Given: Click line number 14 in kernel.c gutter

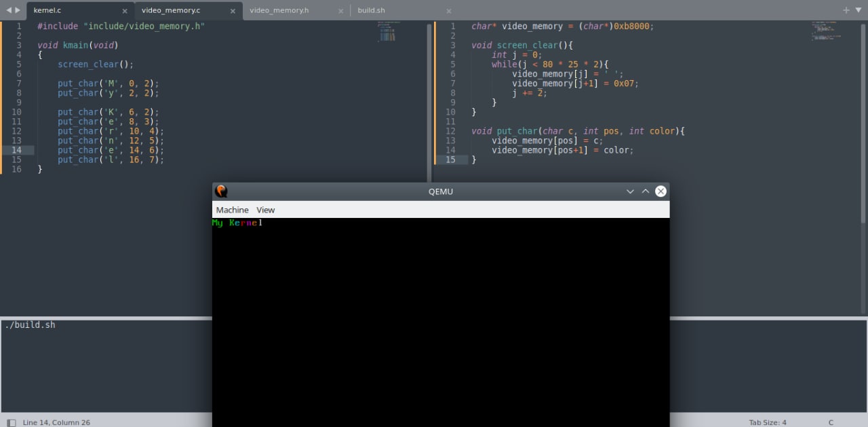Looking at the screenshot, I should pyautogui.click(x=16, y=149).
